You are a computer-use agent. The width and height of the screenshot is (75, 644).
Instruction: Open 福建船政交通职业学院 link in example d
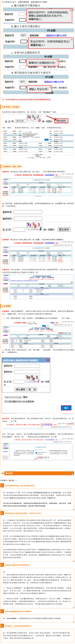[x=54, y=82]
